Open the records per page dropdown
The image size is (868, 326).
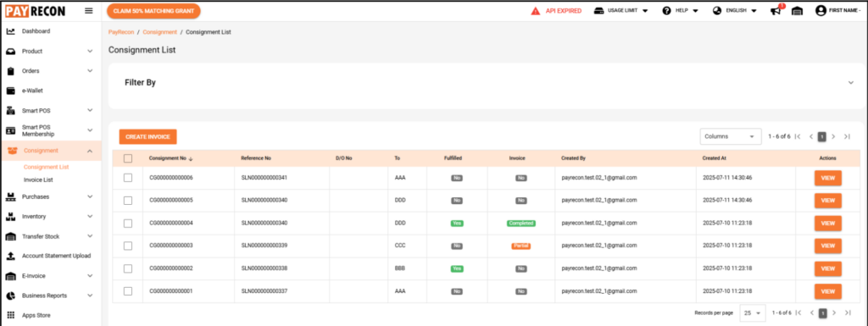[x=753, y=312]
